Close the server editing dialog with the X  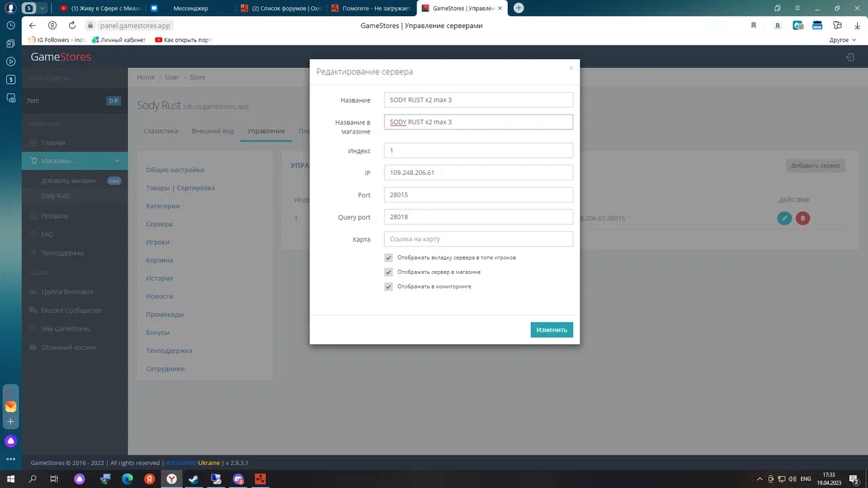(571, 68)
